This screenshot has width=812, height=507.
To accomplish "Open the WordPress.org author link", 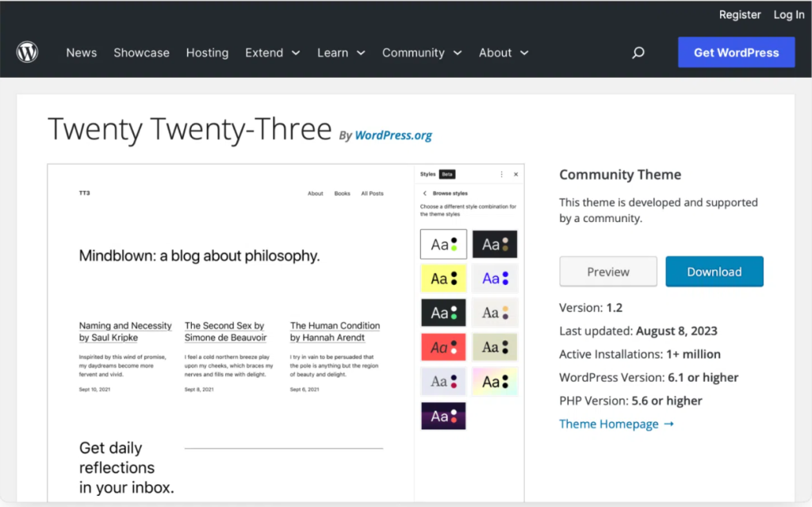I will pyautogui.click(x=393, y=136).
